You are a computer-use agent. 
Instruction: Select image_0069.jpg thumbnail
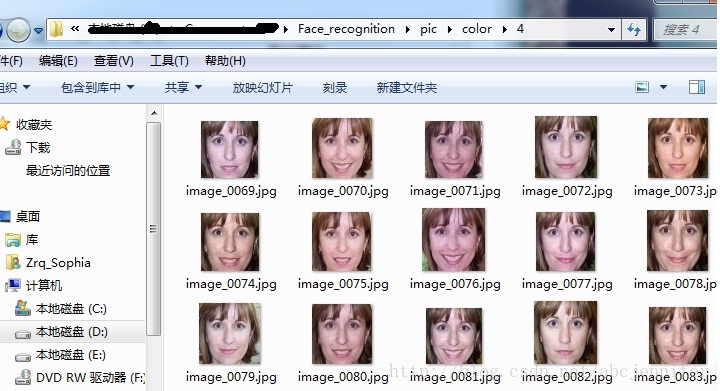tap(230, 149)
